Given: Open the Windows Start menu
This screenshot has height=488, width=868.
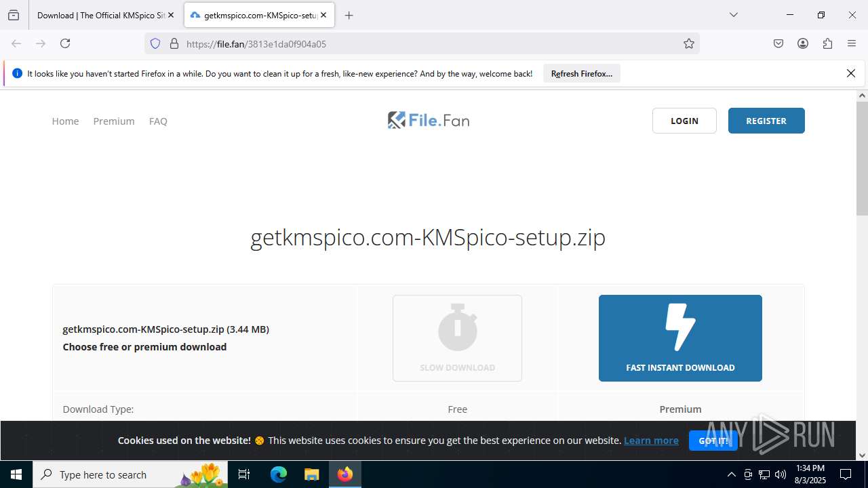Looking at the screenshot, I should (x=16, y=474).
